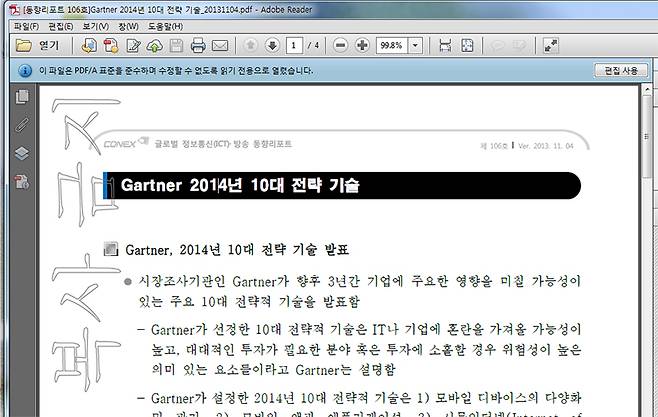This screenshot has height=417, width=658.
Task: Click header text '글로벌 정보통신(ICT) 방송 동향리포트'
Action: click(223, 144)
